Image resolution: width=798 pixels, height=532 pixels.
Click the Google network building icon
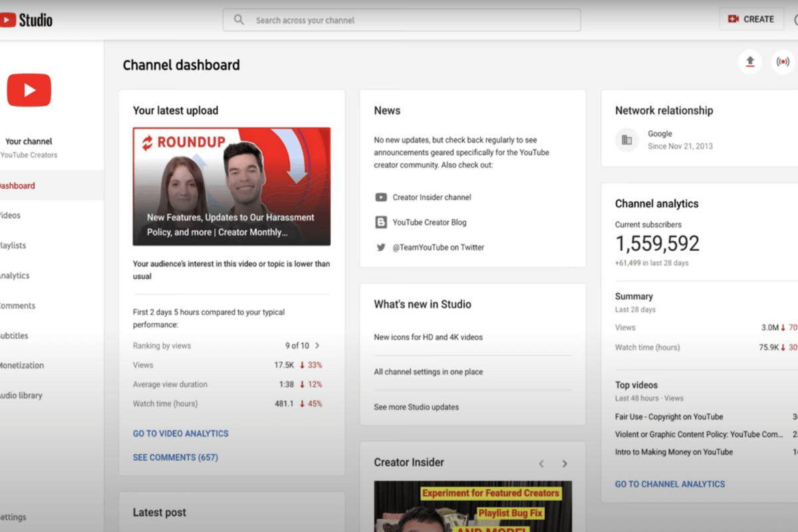626,140
